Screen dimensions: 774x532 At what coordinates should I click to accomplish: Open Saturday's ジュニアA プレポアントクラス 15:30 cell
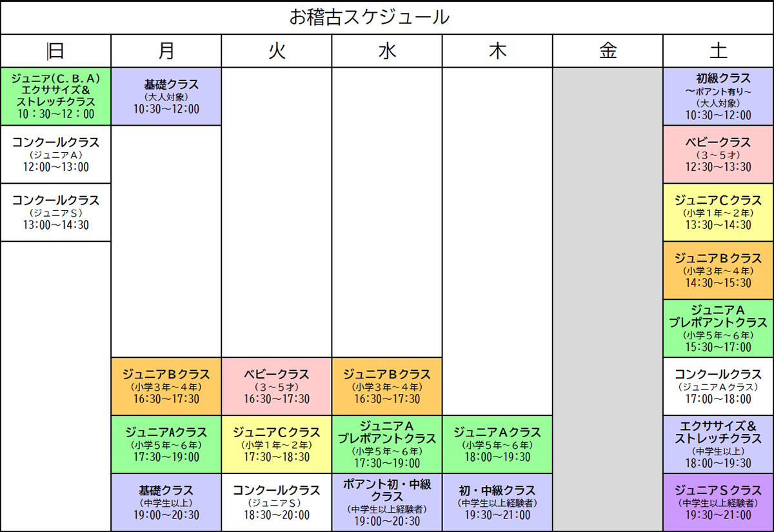pyautogui.click(x=719, y=328)
